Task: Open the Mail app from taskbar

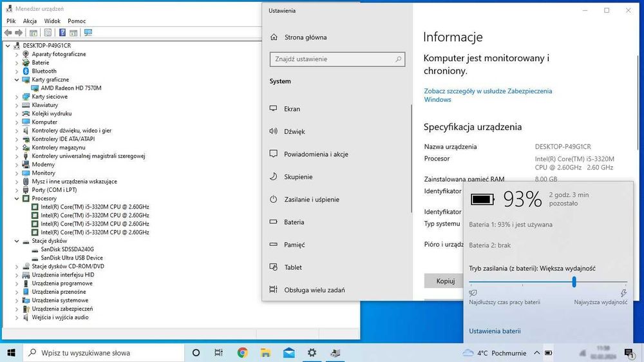Action: [x=289, y=352]
